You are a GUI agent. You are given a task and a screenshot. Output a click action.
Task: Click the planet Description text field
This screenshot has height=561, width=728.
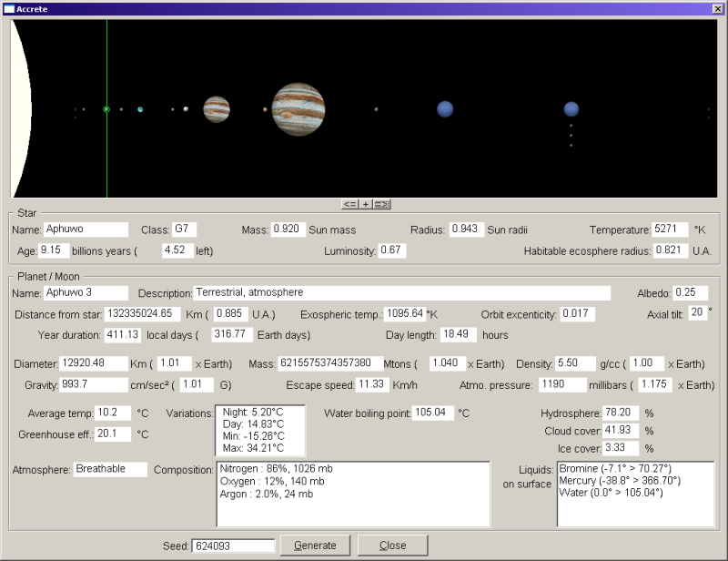coord(401,293)
